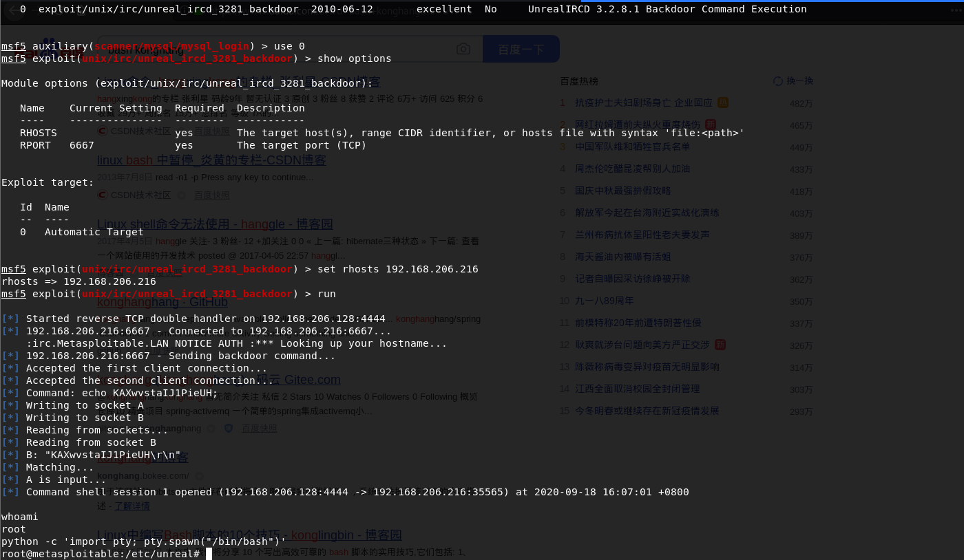Click 'Accepted the second client connection...' line

tap(138, 380)
